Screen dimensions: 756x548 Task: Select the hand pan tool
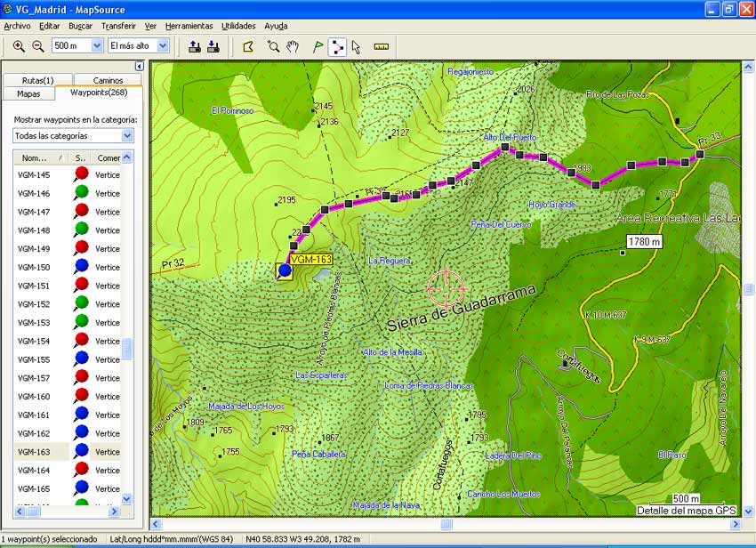tap(293, 47)
